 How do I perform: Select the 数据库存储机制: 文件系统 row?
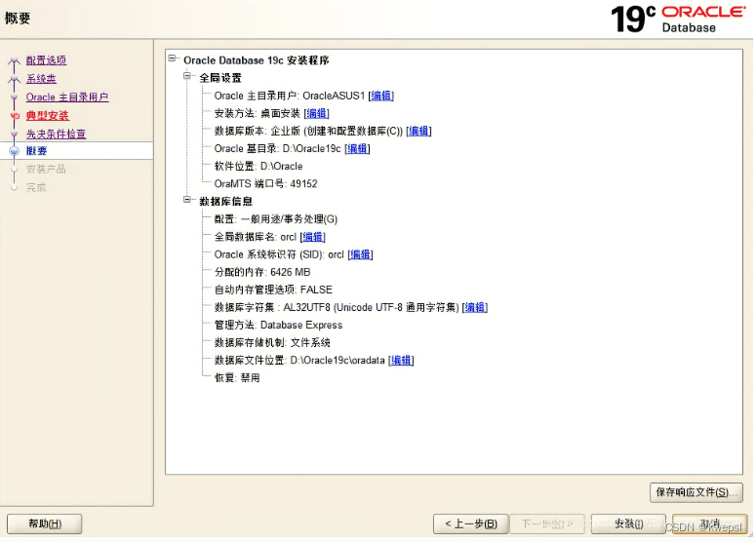272,342
